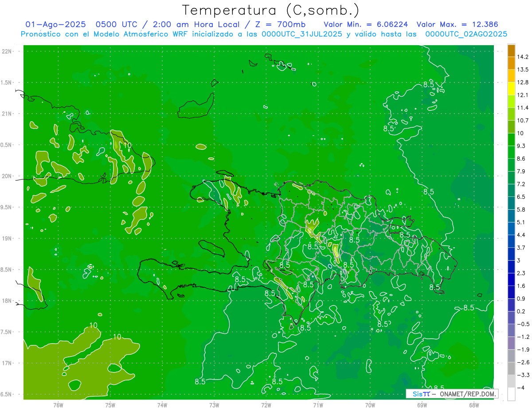Viewport: 532px width, 411px height.
Task: Pick the yellow swatch between 12.1 and 12.8
Action: point(511,89)
